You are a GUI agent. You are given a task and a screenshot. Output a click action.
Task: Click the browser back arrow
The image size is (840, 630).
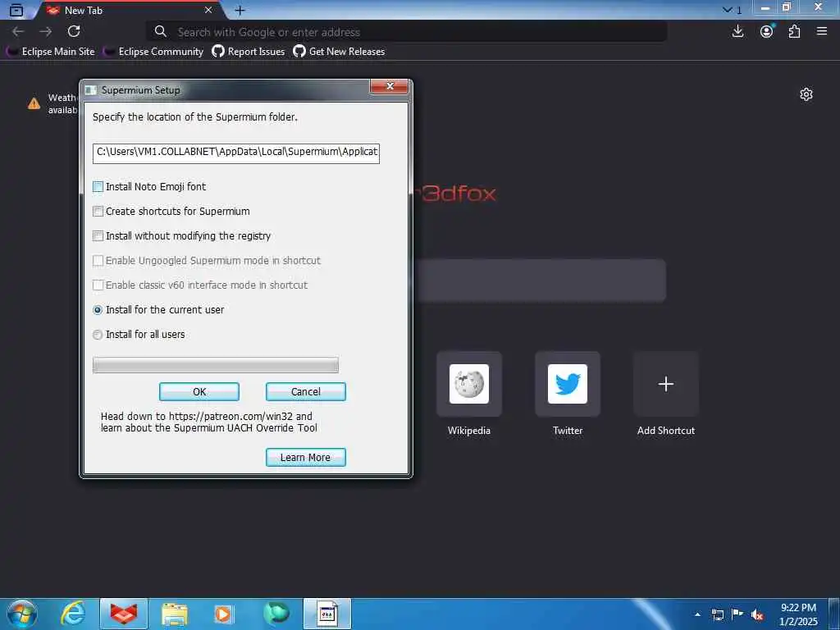[x=18, y=32]
